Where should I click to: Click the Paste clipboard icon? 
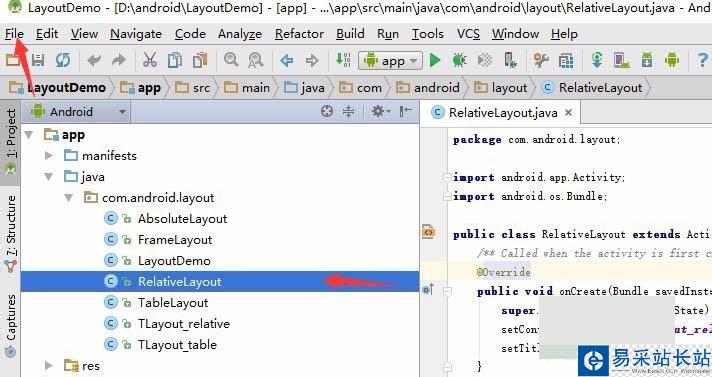[200, 60]
